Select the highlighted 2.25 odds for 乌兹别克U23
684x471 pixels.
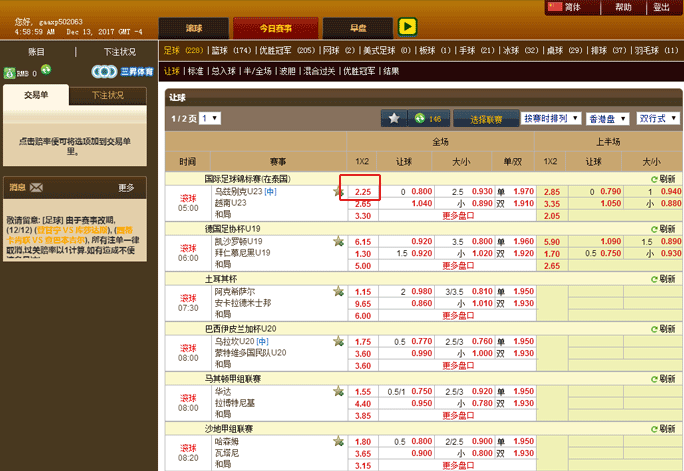click(x=363, y=191)
